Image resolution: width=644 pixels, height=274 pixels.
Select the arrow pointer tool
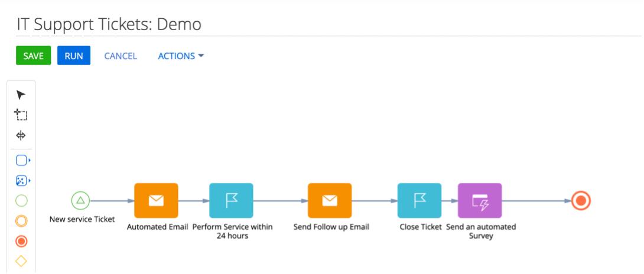pos(21,95)
